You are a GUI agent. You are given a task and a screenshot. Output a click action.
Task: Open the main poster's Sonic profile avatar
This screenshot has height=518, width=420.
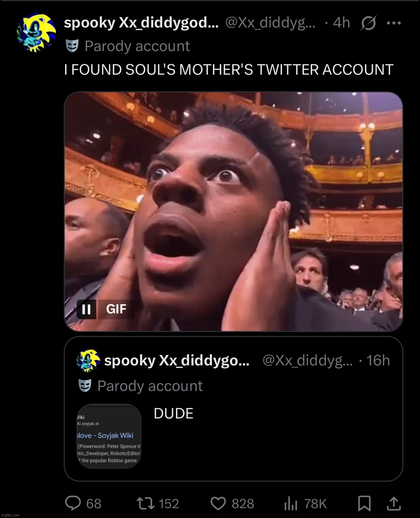[x=36, y=32]
